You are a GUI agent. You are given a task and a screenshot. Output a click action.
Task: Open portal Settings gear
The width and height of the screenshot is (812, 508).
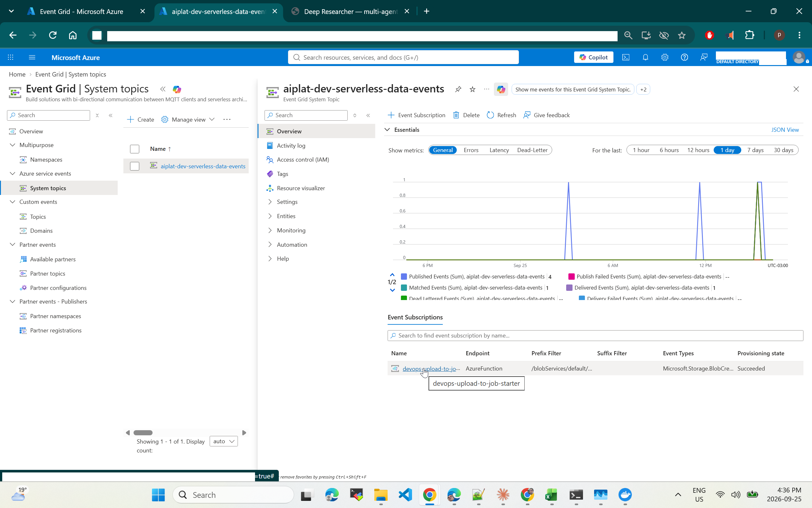tap(665, 57)
